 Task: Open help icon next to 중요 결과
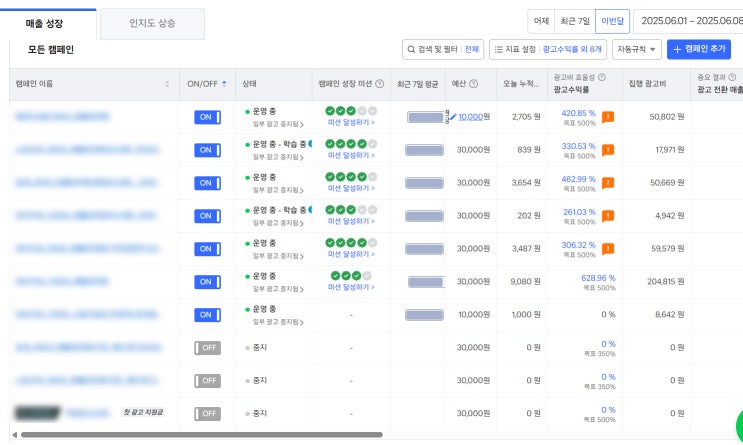point(732,77)
